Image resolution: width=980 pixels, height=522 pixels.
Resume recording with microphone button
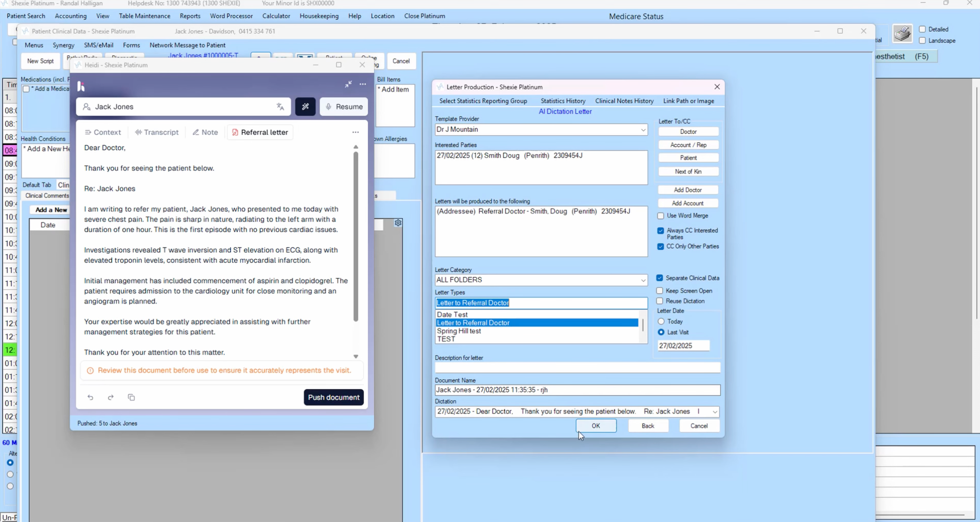(x=344, y=106)
